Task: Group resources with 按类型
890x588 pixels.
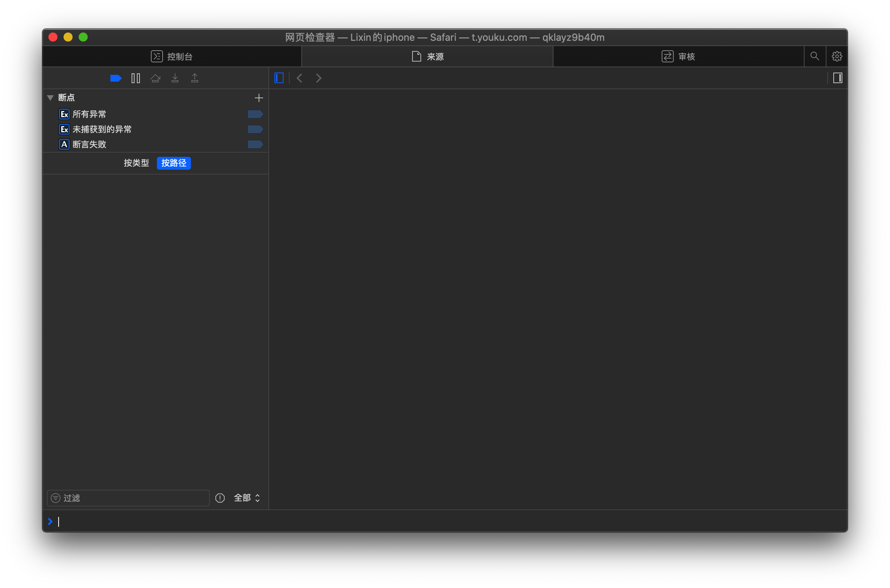Action: coord(136,163)
